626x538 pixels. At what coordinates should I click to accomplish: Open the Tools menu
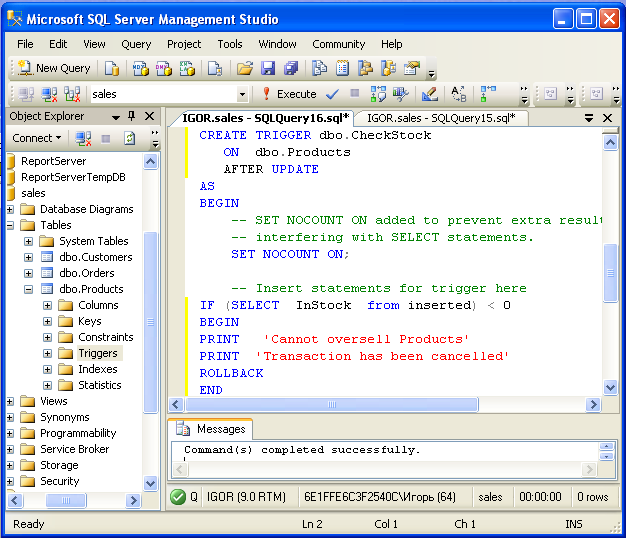tap(230, 44)
